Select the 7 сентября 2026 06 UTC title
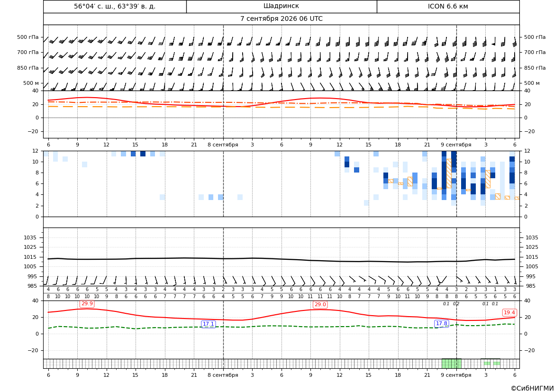This screenshot has width=554, height=392. click(281, 19)
